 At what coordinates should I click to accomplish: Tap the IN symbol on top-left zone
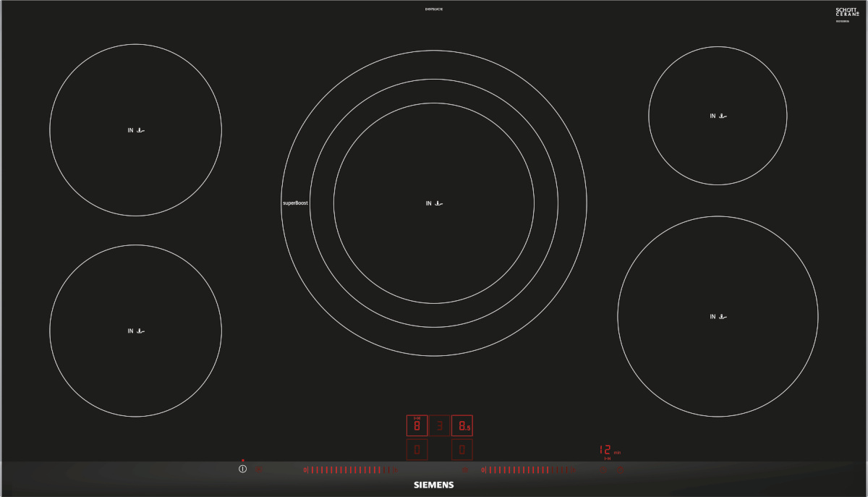[x=136, y=130]
